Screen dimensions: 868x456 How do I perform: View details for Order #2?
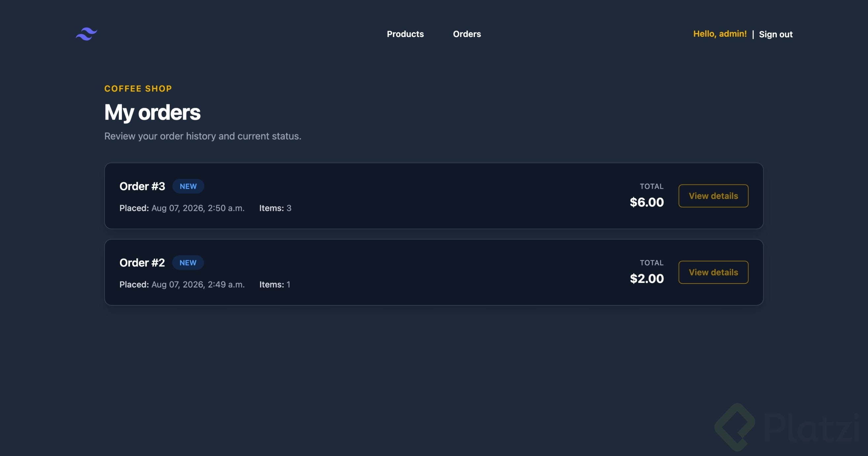coord(713,272)
